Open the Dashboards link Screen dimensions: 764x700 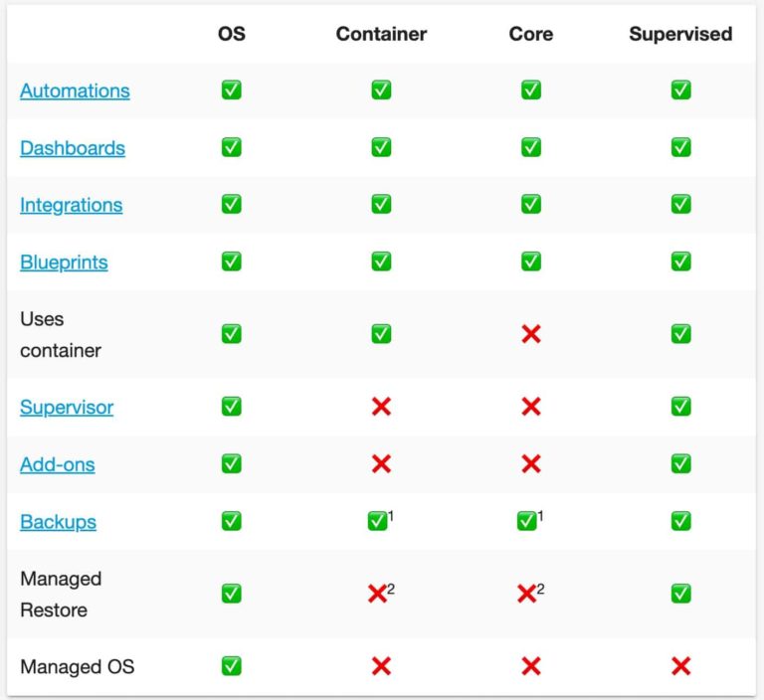tap(73, 148)
